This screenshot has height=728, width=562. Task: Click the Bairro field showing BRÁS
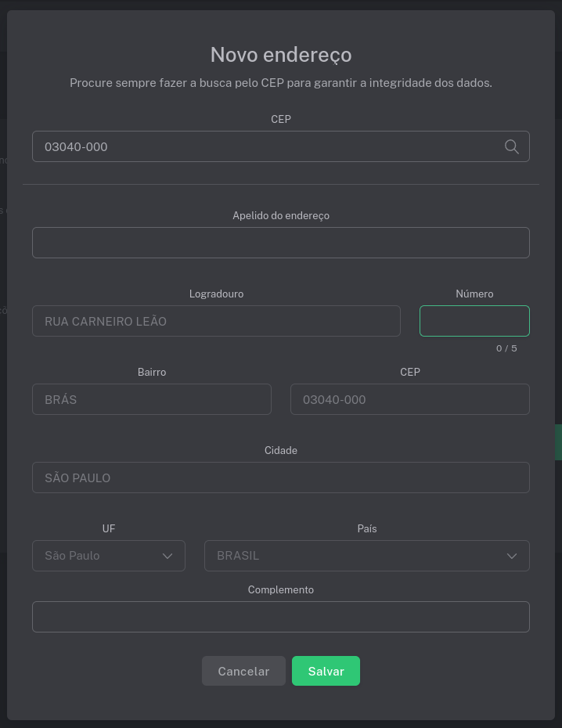[151, 399]
